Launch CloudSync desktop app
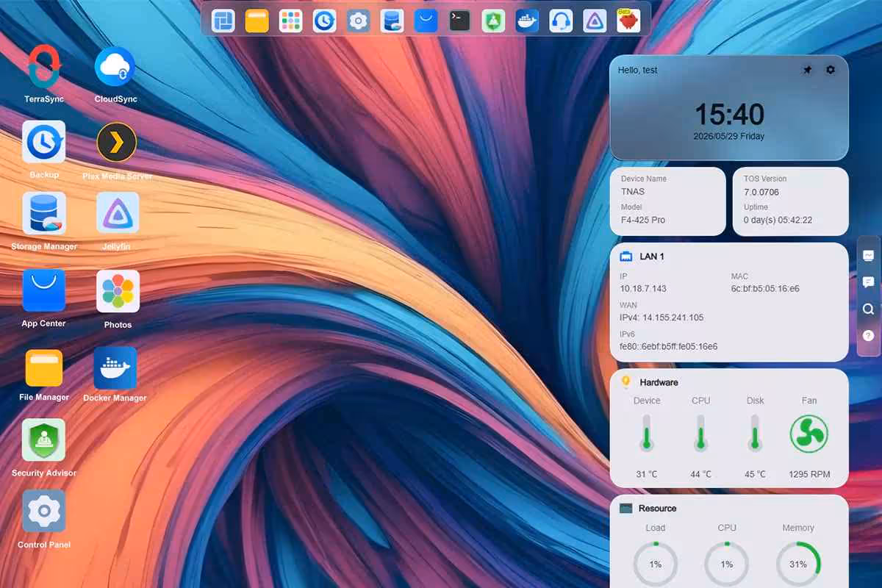 (x=115, y=67)
